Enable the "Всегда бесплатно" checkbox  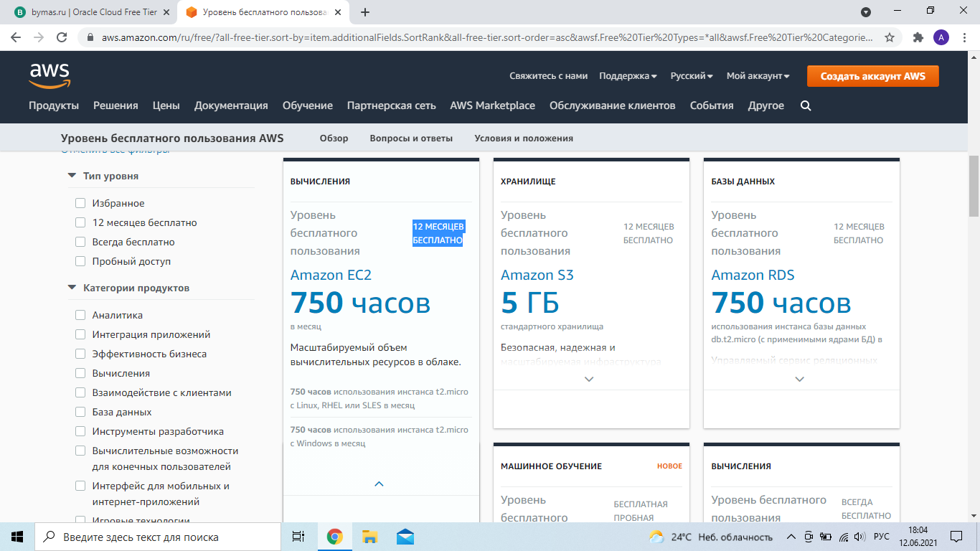pos(80,242)
